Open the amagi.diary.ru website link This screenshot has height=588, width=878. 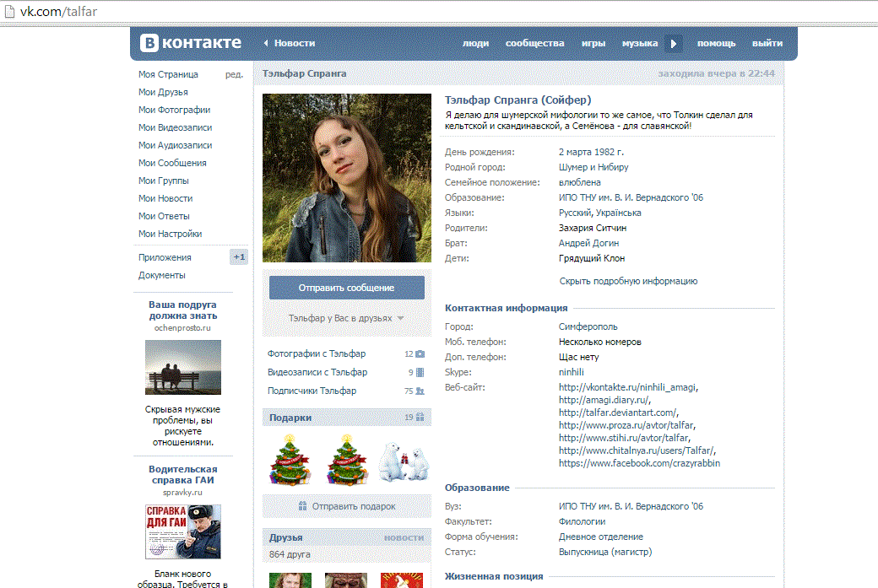pos(604,400)
